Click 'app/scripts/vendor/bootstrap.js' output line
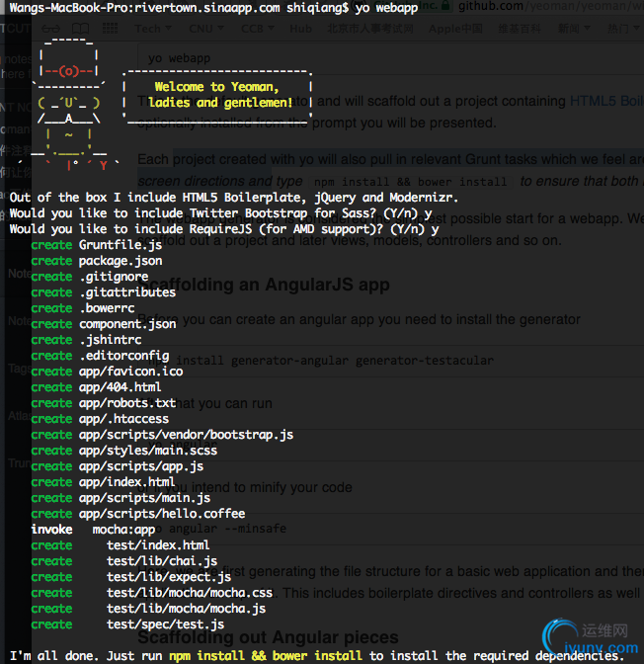Screen dimensions: 644x664 (x=162, y=435)
